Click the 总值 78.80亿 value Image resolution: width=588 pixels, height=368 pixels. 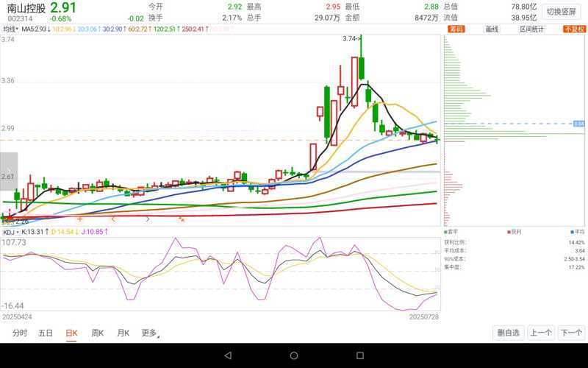coord(524,7)
